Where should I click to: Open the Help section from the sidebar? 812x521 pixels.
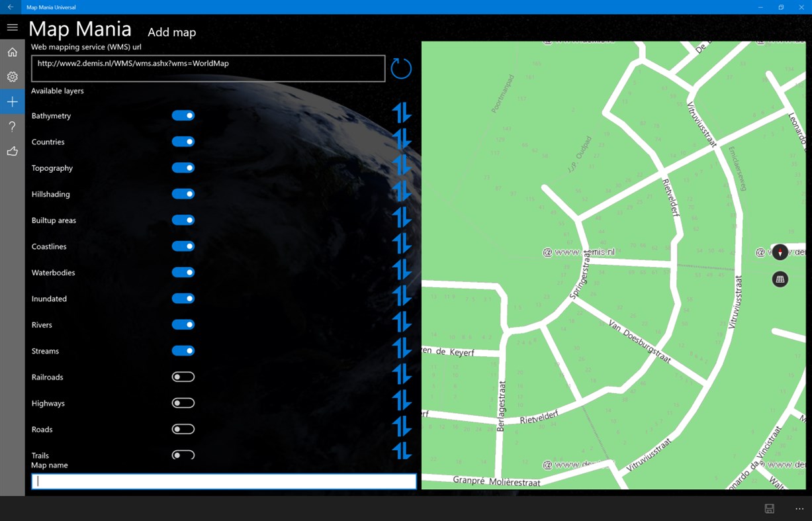coord(12,126)
